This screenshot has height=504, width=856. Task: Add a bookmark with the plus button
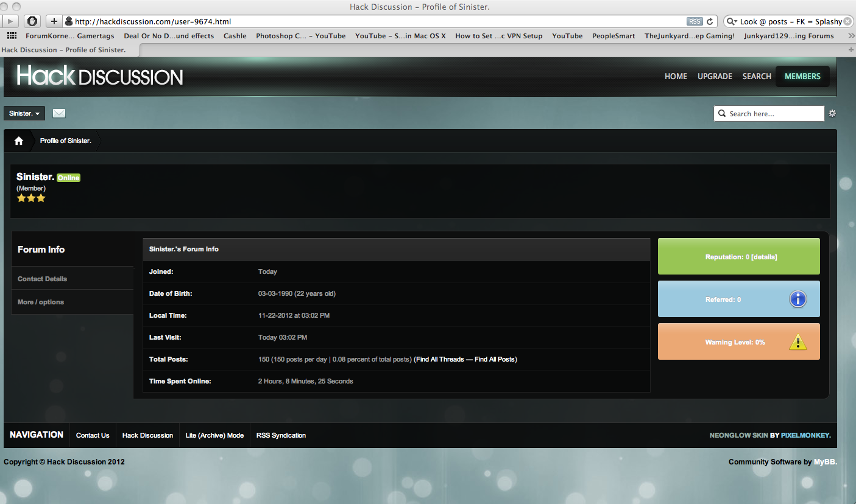point(54,21)
